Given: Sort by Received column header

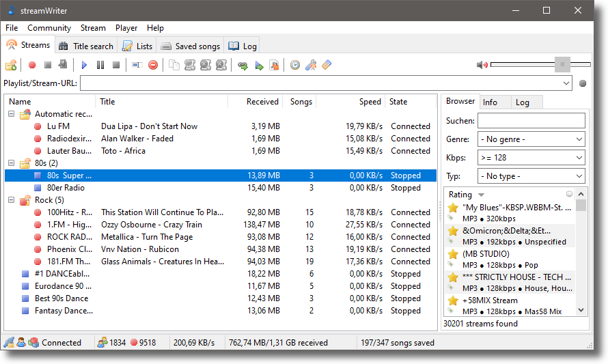Looking at the screenshot, I should click(255, 102).
